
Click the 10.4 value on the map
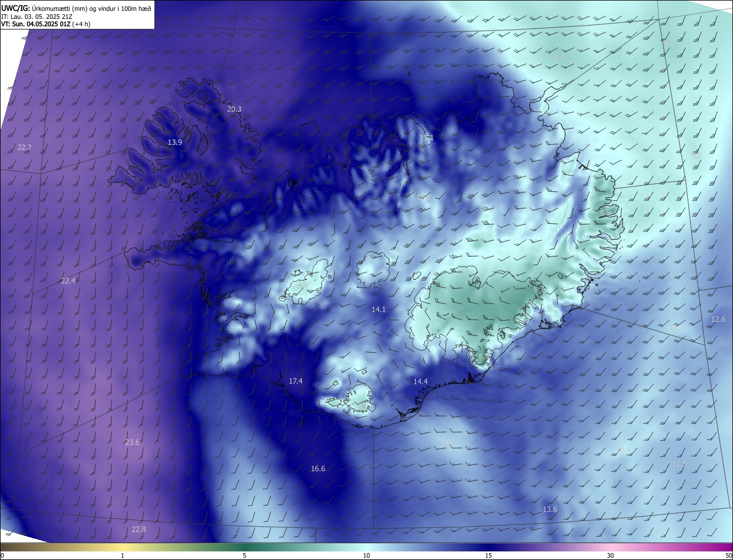point(623,450)
